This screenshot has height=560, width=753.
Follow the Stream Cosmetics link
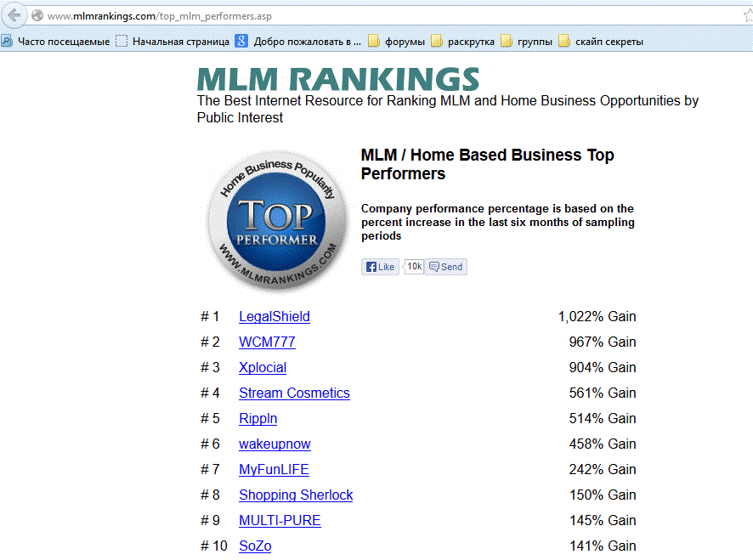(294, 393)
